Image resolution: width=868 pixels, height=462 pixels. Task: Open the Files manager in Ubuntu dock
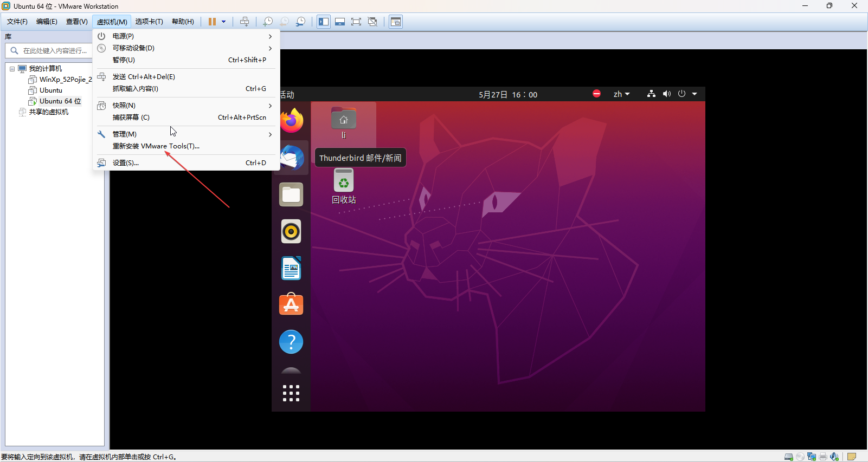pyautogui.click(x=291, y=194)
